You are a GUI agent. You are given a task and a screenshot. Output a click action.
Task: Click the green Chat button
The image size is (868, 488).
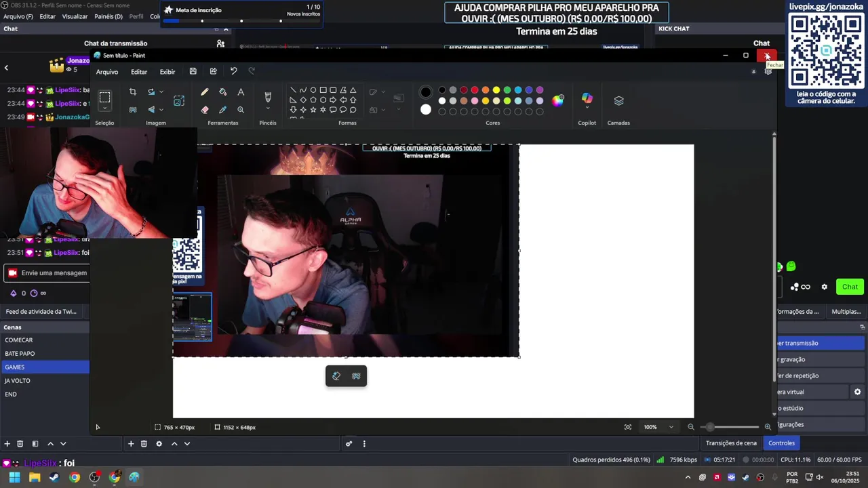[850, 287]
